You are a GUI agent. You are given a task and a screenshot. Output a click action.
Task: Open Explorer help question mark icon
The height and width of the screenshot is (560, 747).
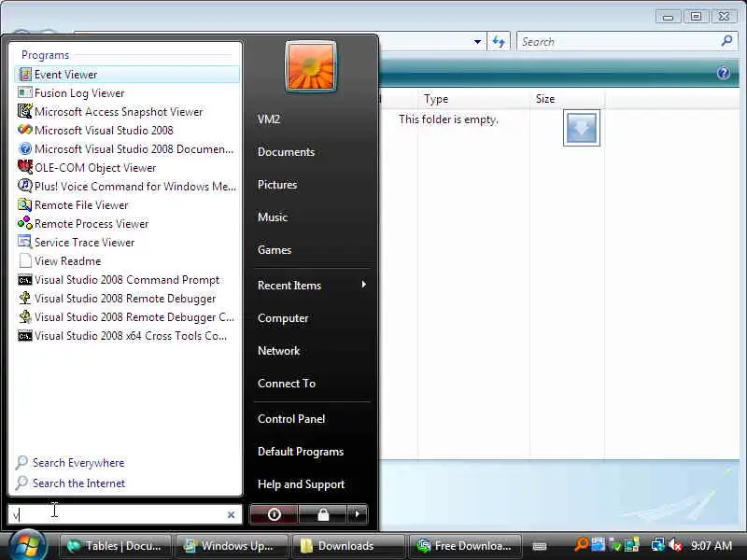pyautogui.click(x=723, y=73)
